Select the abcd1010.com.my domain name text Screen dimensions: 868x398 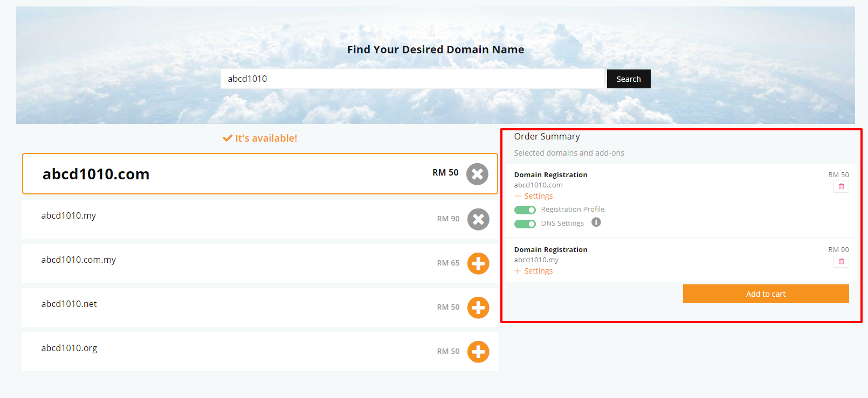pyautogui.click(x=79, y=260)
